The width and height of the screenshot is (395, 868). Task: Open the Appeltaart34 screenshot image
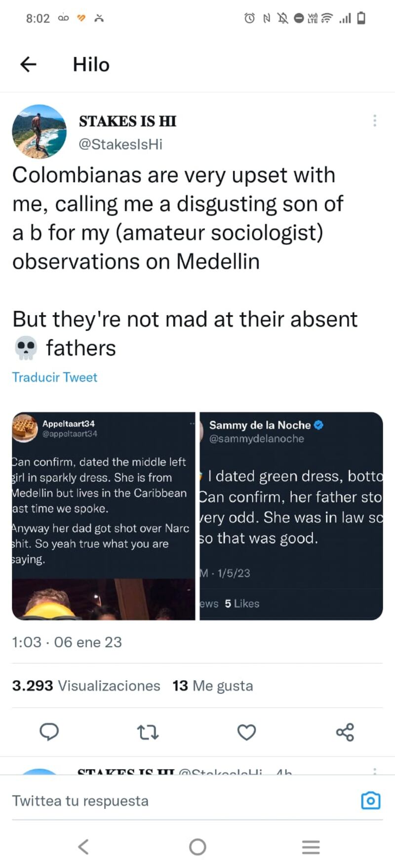coord(104,516)
